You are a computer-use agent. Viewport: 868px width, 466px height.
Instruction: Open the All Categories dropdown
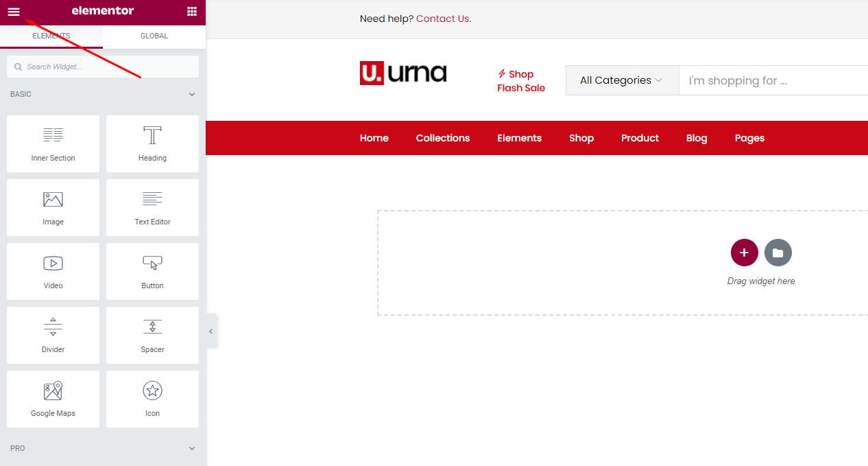622,80
